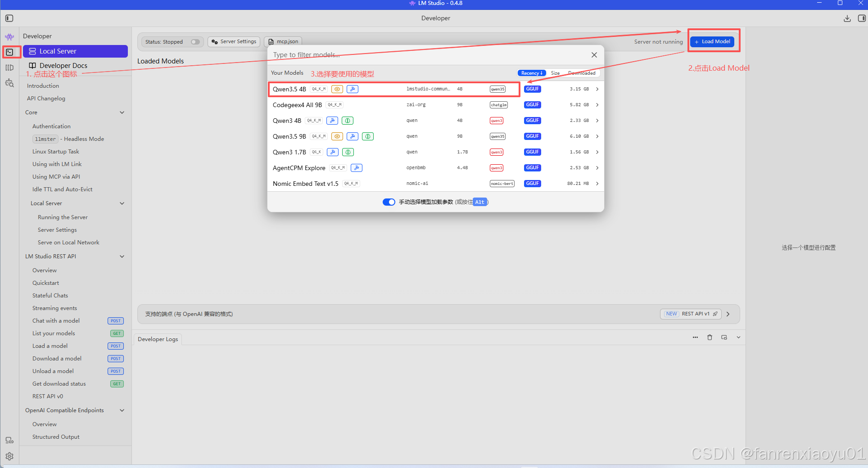This screenshot has width=868, height=468.
Task: Focus the filter models search field
Action: tap(428, 55)
